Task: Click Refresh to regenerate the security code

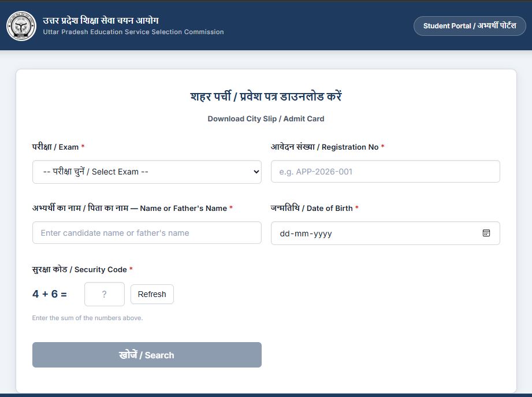Action: [x=152, y=294]
